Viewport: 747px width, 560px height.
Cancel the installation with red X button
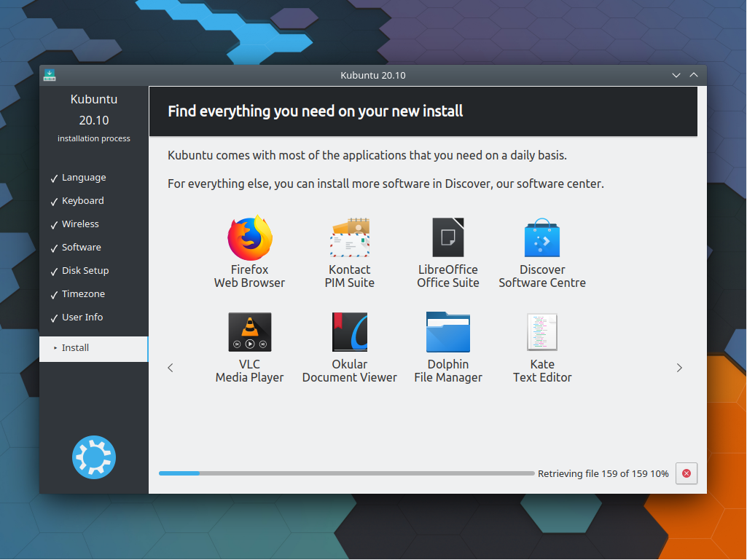pyautogui.click(x=687, y=473)
